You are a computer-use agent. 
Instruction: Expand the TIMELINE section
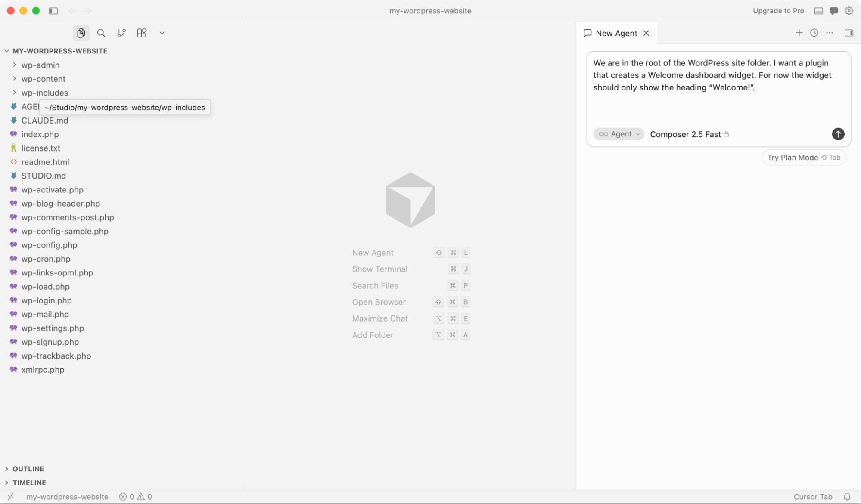122,482
